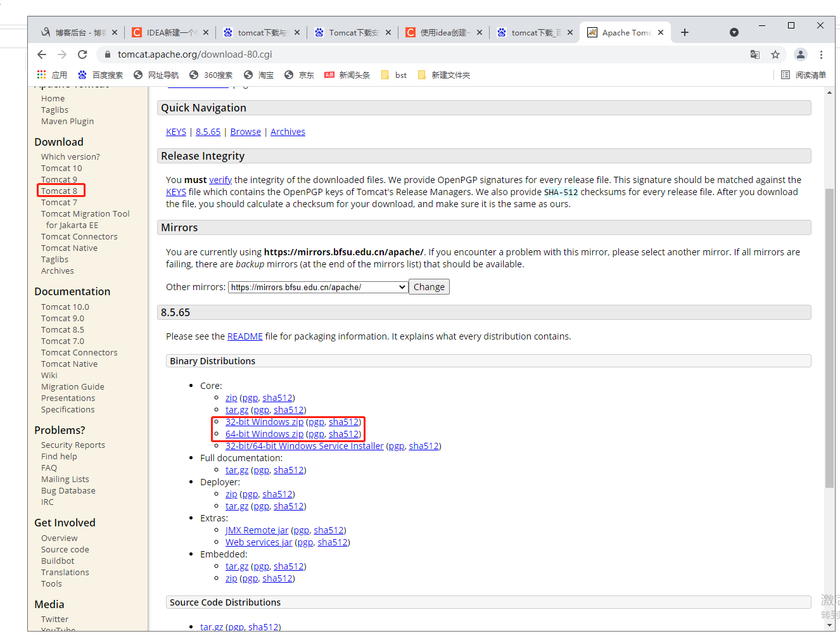Download the 64-bit Windows zip

(265, 434)
